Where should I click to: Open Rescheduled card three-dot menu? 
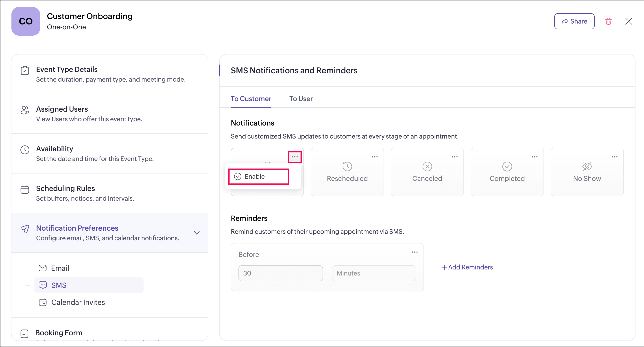pos(375,157)
